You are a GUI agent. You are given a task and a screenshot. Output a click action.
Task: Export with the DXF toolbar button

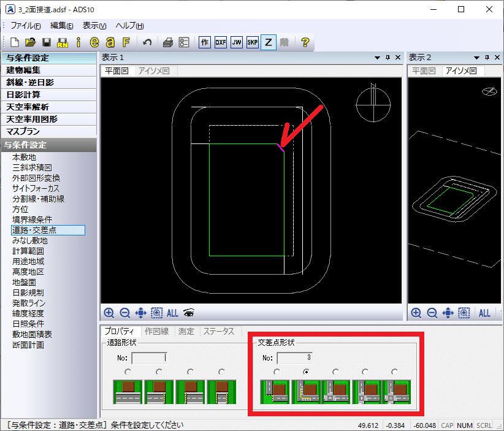coord(221,42)
